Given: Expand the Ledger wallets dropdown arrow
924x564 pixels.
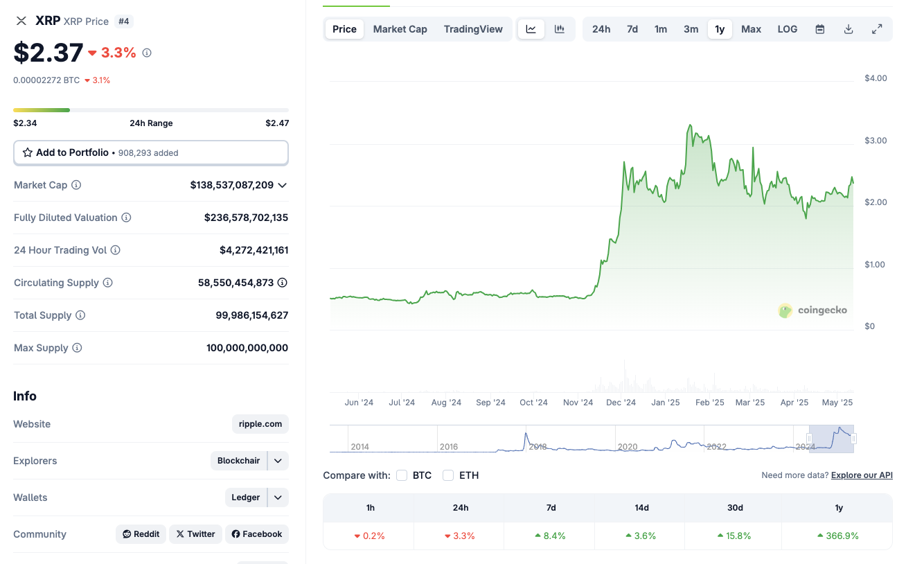Looking at the screenshot, I should [x=278, y=497].
